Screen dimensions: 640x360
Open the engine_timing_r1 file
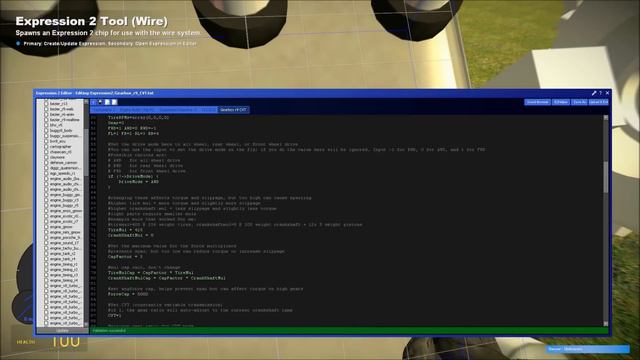64,264
